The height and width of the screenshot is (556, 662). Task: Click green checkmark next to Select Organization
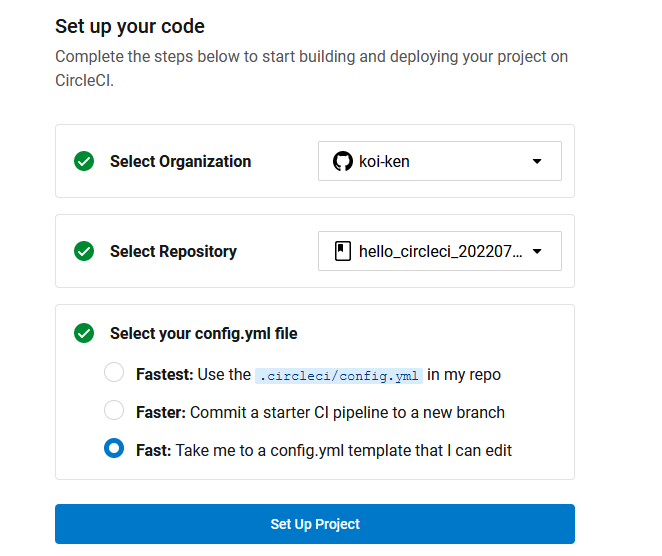pyautogui.click(x=84, y=161)
